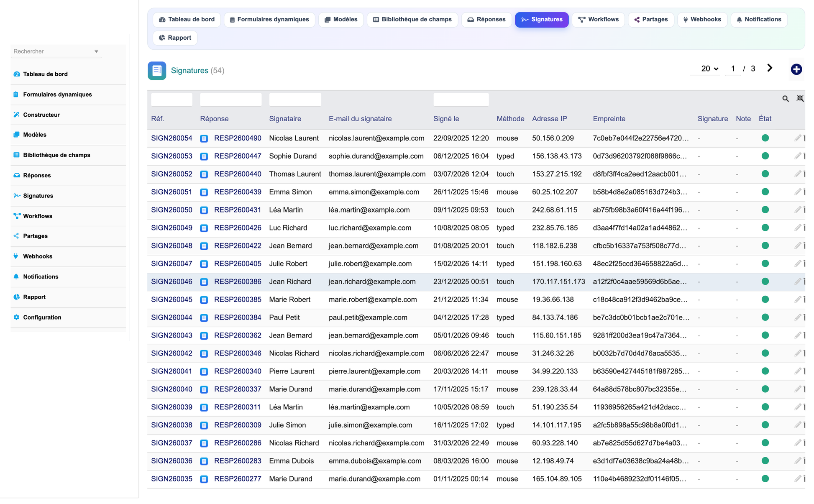Click signatory name Emma Dubois

[291, 461]
